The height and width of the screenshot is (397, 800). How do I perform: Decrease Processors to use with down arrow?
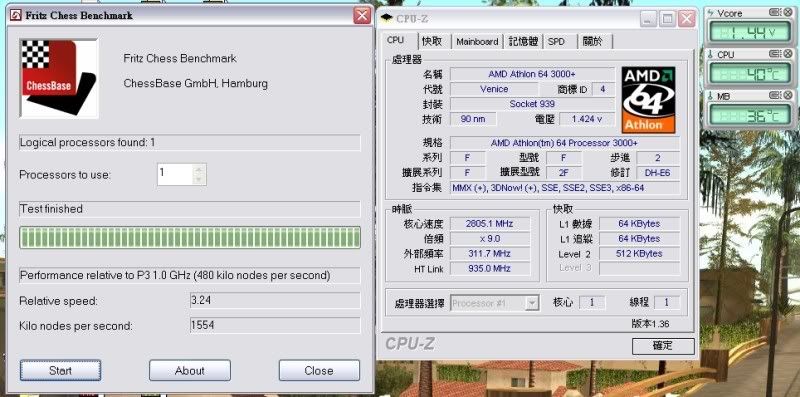[199, 179]
